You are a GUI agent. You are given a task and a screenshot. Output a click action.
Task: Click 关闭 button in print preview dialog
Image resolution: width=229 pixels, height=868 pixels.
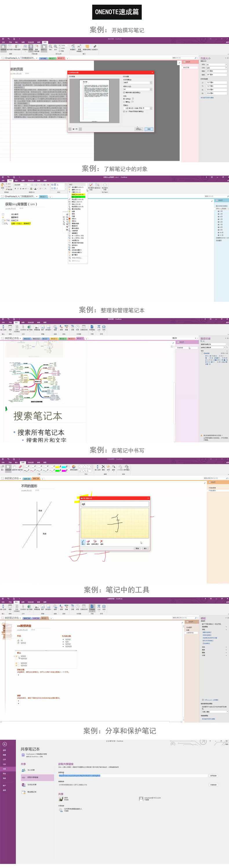(x=149, y=129)
